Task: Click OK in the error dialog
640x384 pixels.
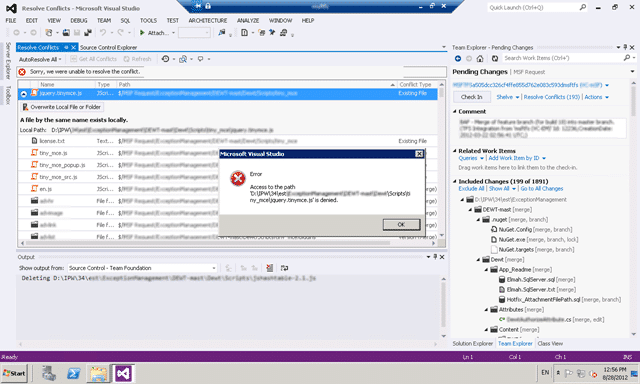Action: click(x=401, y=224)
